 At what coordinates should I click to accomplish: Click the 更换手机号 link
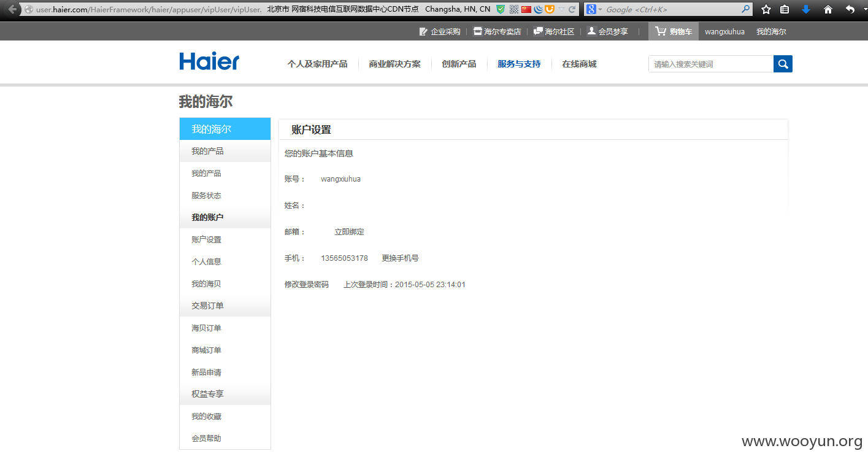click(400, 258)
